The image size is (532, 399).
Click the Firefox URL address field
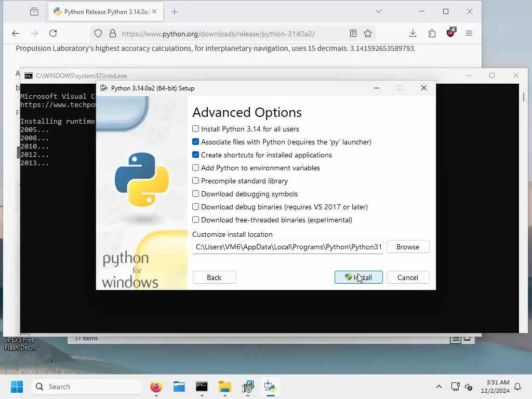[x=233, y=34]
